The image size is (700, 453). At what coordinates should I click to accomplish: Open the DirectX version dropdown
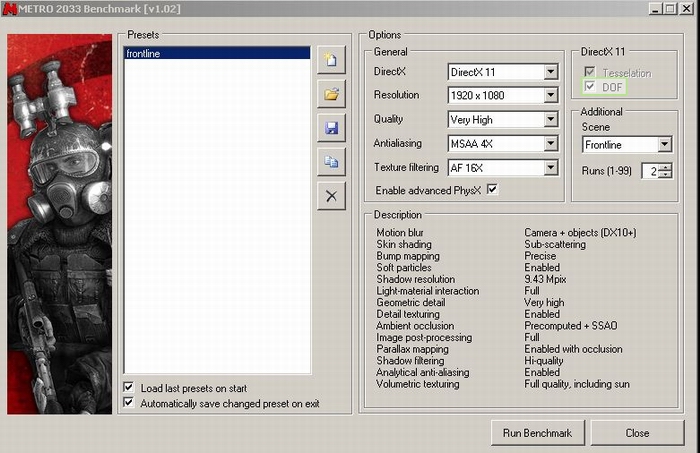click(550, 72)
